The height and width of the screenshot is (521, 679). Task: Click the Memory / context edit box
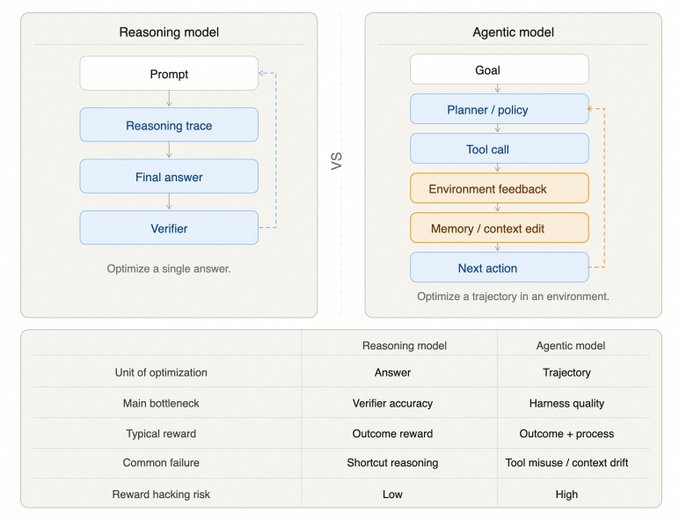tap(499, 228)
